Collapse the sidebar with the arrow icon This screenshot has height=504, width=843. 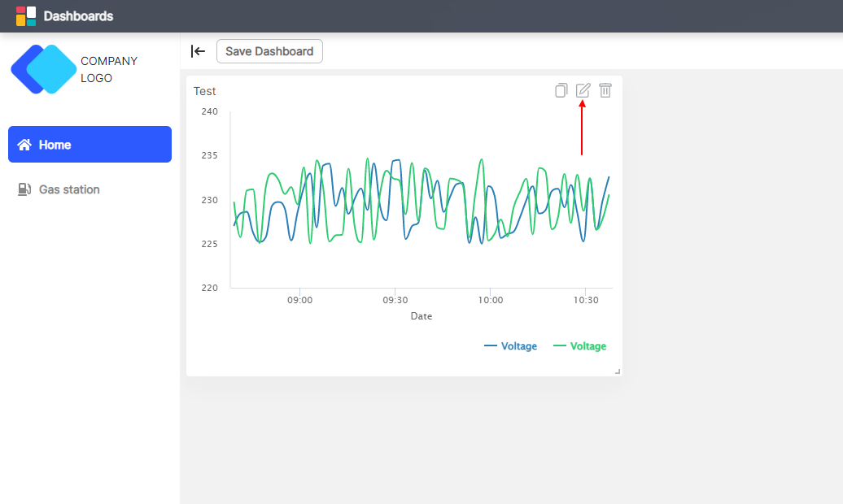pyautogui.click(x=198, y=50)
